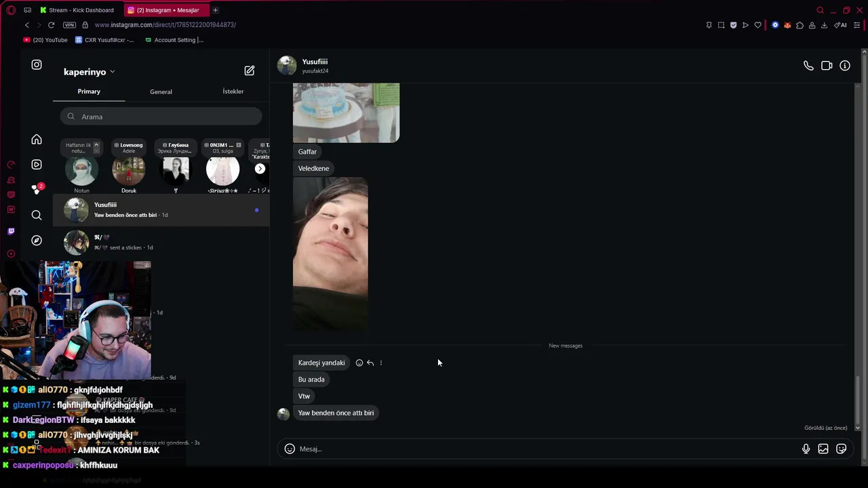Open conversation info icon

pos(845,66)
